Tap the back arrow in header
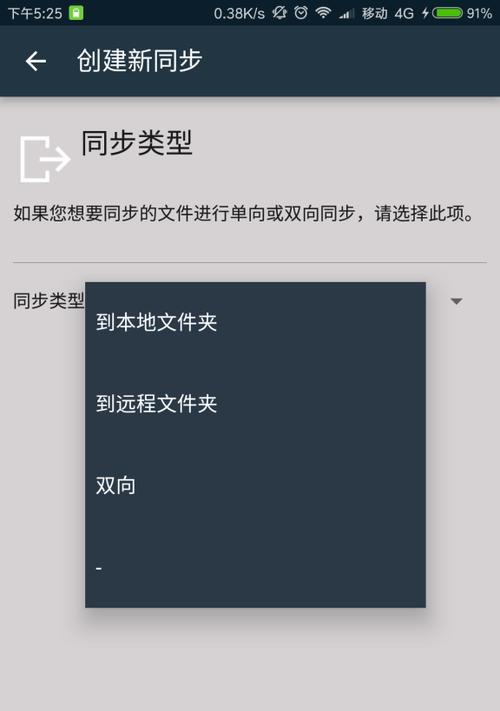Image resolution: width=500 pixels, height=711 pixels. [36, 61]
